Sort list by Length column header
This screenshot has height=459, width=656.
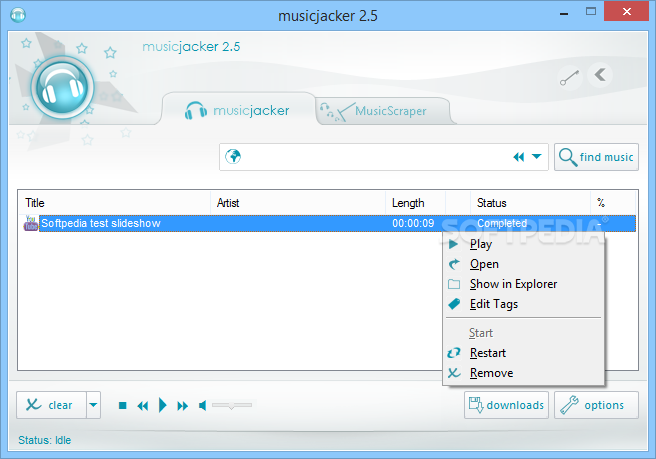click(x=415, y=203)
